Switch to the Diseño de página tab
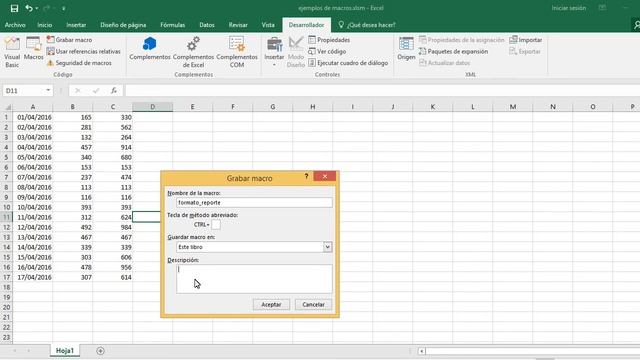The image size is (640, 360). 123,25
